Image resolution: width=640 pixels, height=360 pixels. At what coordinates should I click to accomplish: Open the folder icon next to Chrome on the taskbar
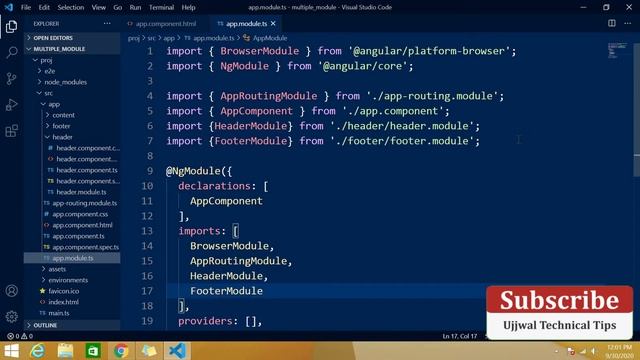click(x=149, y=351)
